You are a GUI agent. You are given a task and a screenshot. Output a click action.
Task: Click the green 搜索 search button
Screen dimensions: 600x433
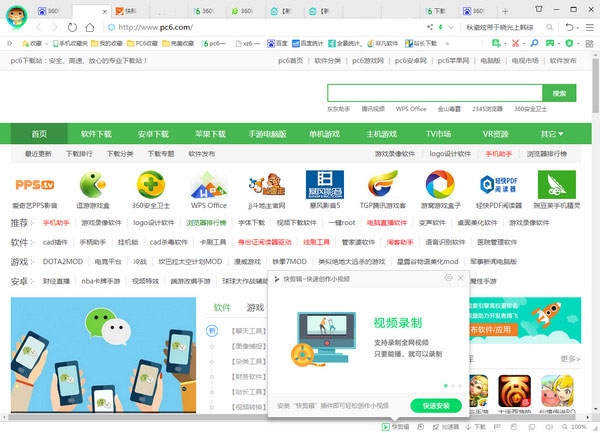click(559, 93)
